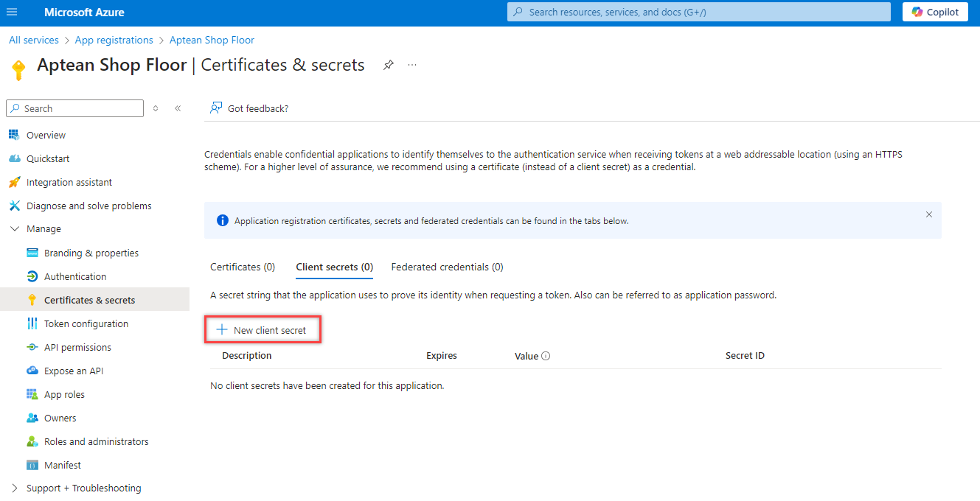Screen dimensions: 980x501
Task: Open the more options ellipsis menu
Action: click(x=412, y=65)
